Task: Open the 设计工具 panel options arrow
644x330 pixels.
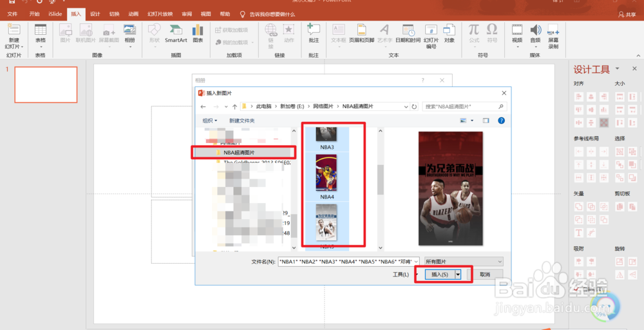Action: click(x=618, y=68)
